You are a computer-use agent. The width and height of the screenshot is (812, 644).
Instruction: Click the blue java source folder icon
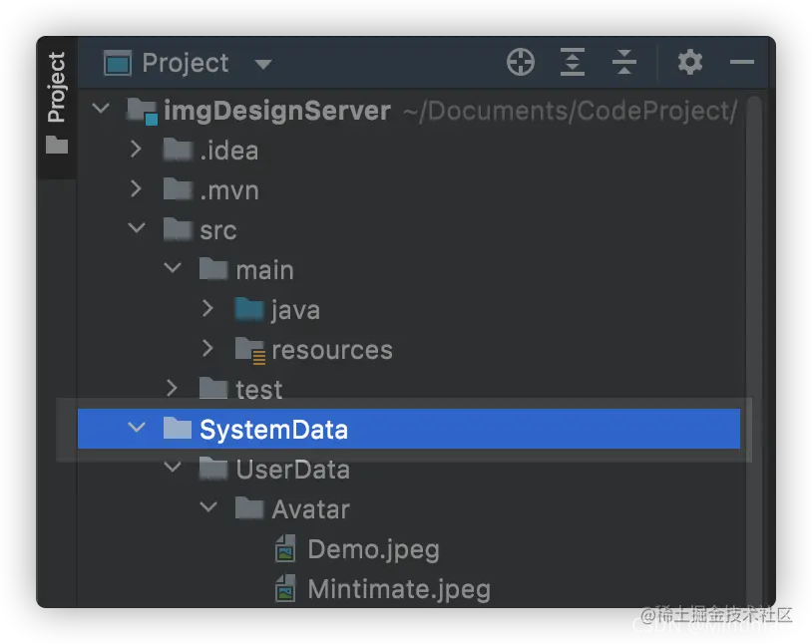pos(249,310)
